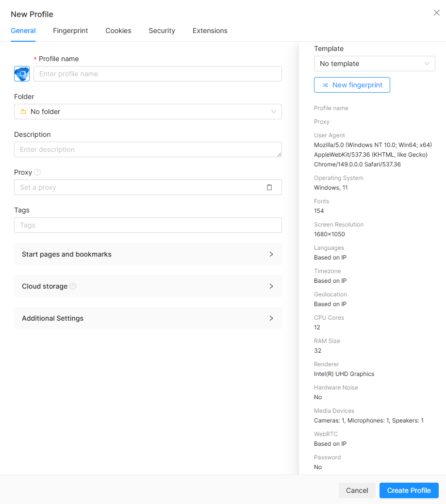Viewport: 446px width, 504px height.
Task: Open the Template dropdown
Action: (x=375, y=64)
